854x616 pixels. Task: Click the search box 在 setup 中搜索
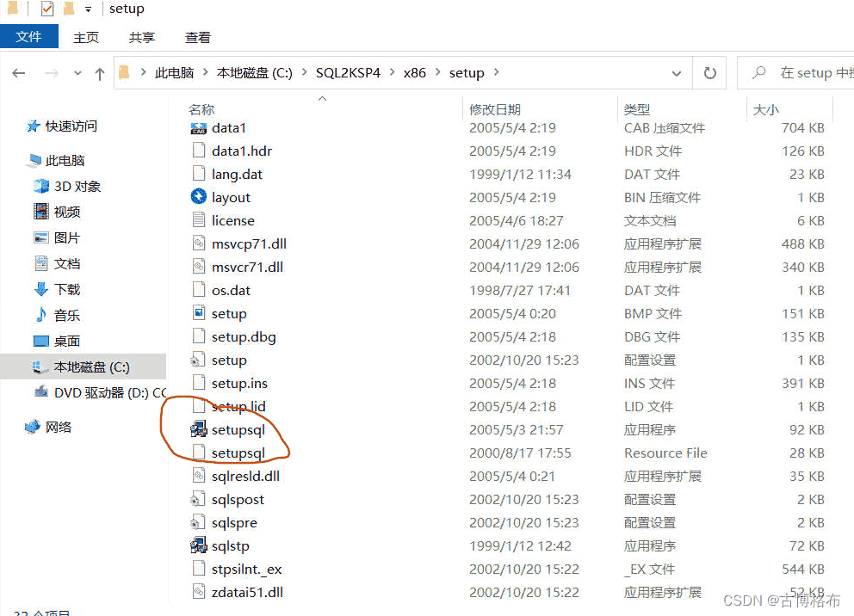(795, 72)
